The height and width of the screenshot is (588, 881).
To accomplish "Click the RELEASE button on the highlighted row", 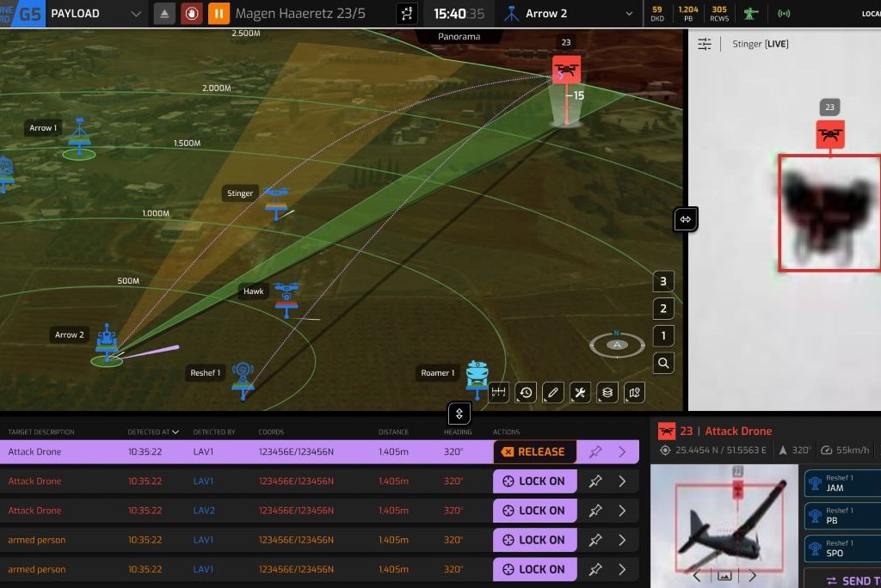I will pos(535,451).
